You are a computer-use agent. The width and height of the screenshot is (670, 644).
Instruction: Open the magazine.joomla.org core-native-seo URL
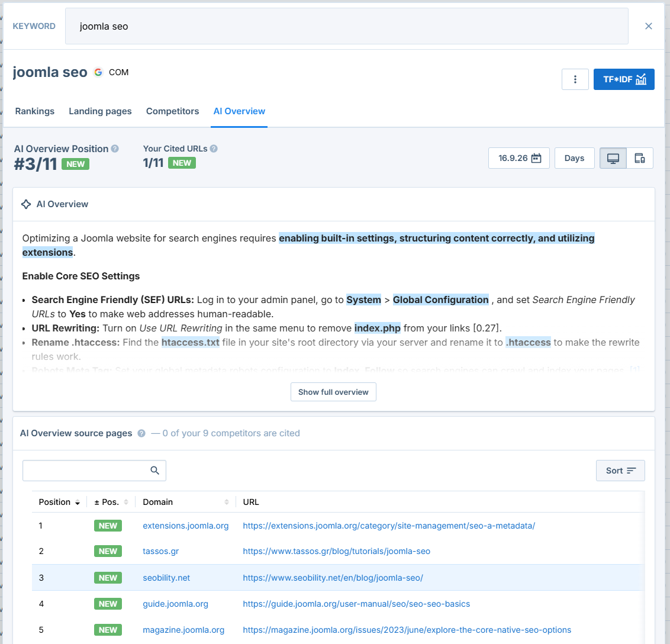[407, 630]
